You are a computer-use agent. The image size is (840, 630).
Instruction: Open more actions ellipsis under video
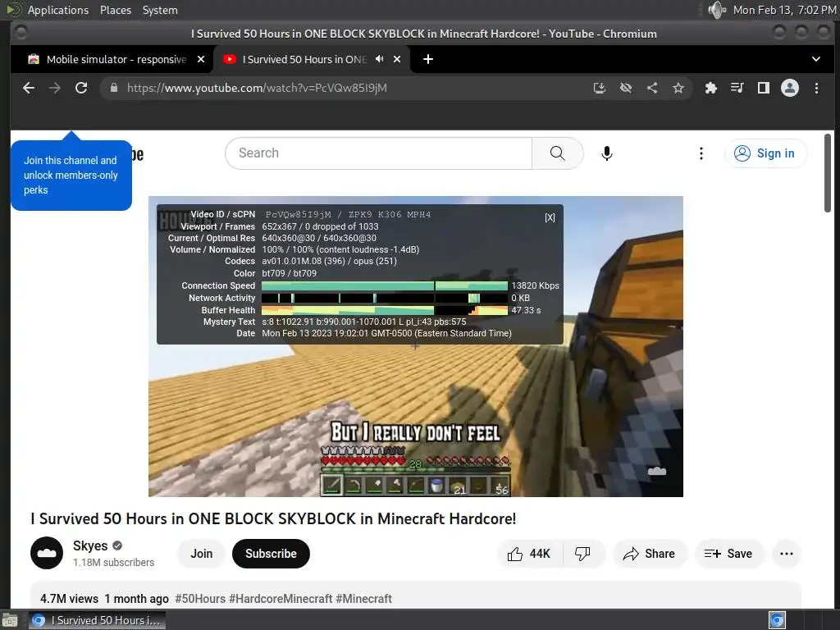coord(787,554)
